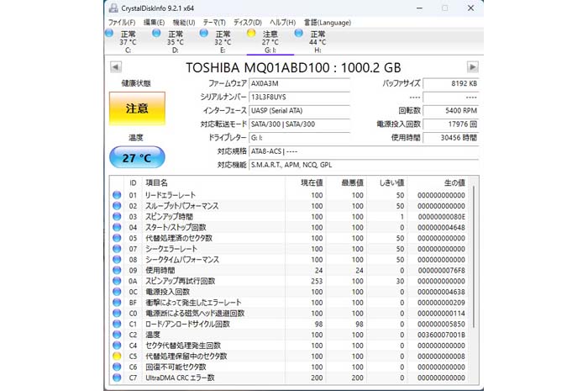Click yellow caution icon of row C5
The width and height of the screenshot is (588, 391).
pyautogui.click(x=117, y=356)
